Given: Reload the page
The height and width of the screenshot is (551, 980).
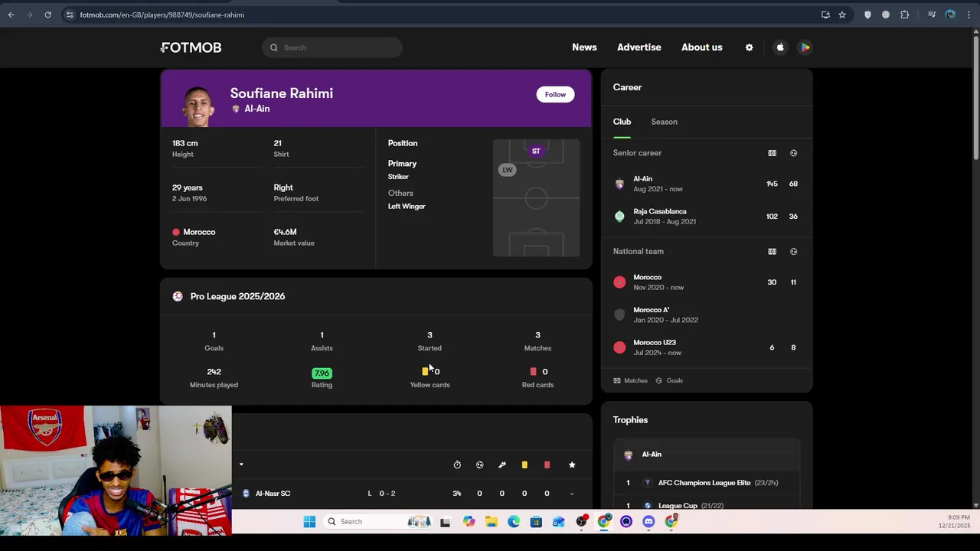Looking at the screenshot, I should pos(47,15).
